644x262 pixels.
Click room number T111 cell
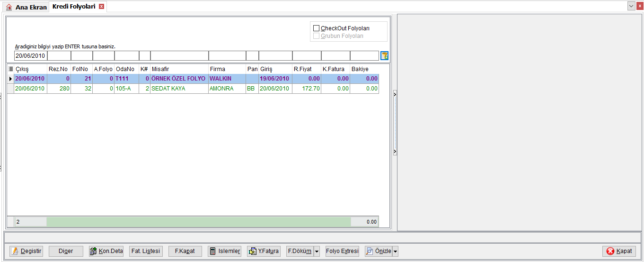(x=126, y=79)
